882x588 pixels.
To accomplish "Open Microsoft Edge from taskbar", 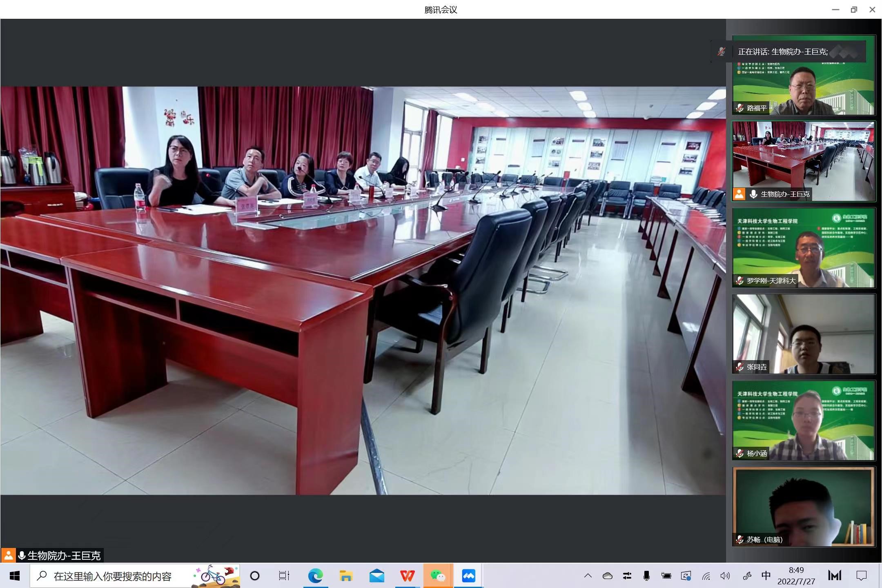I will click(315, 576).
